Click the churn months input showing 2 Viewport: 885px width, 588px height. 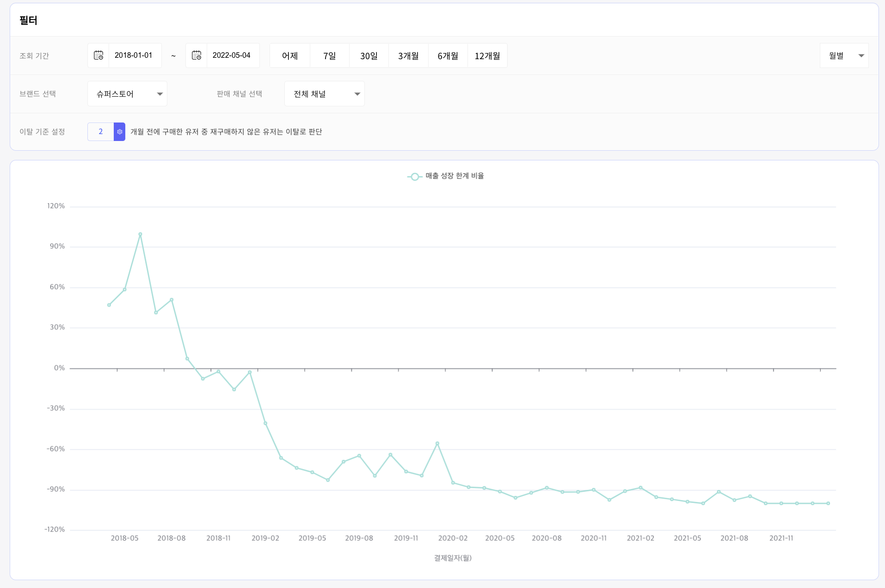click(101, 132)
